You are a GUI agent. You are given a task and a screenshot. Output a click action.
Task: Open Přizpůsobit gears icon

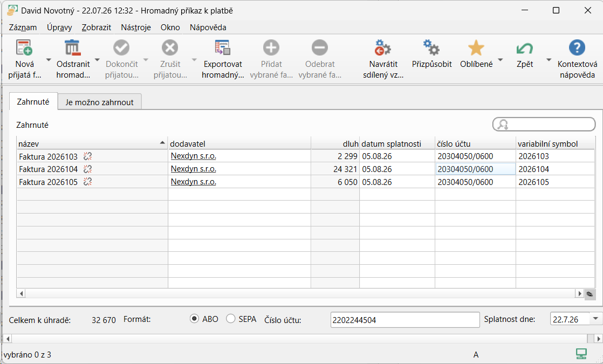pyautogui.click(x=431, y=47)
